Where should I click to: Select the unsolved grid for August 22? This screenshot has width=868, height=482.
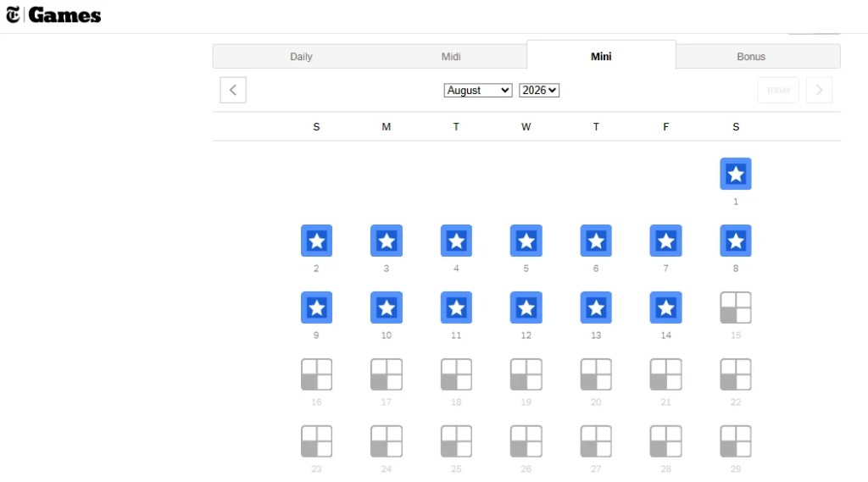[x=735, y=374]
